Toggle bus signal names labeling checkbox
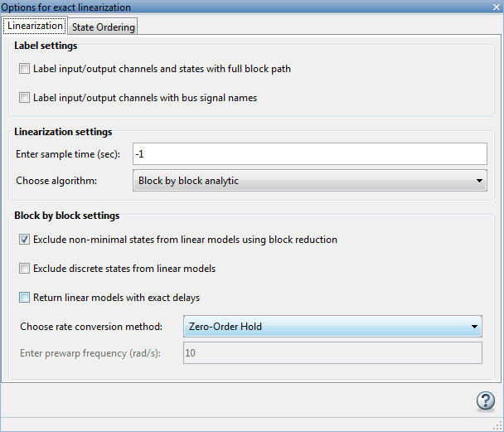This screenshot has height=432, width=504. point(25,98)
